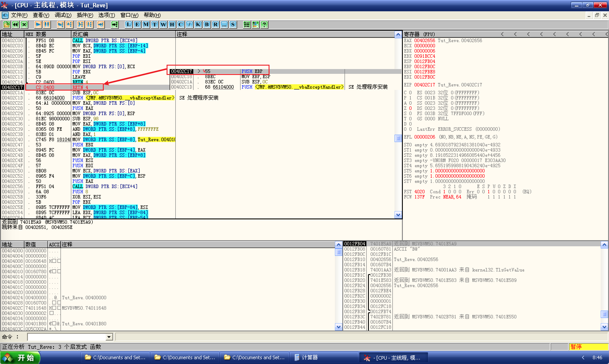Show the Breakpoints B window
Image resolution: width=609 pixels, height=364 pixels.
tap(207, 25)
